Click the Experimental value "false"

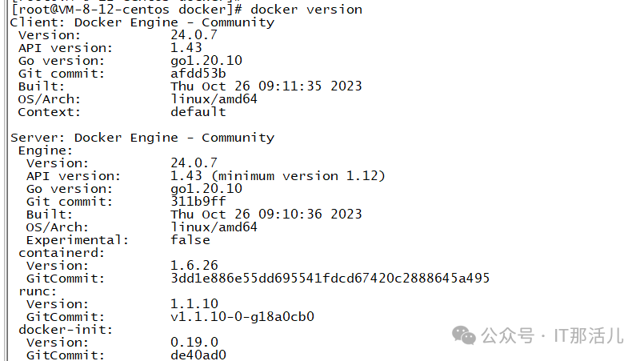pyautogui.click(x=190, y=240)
